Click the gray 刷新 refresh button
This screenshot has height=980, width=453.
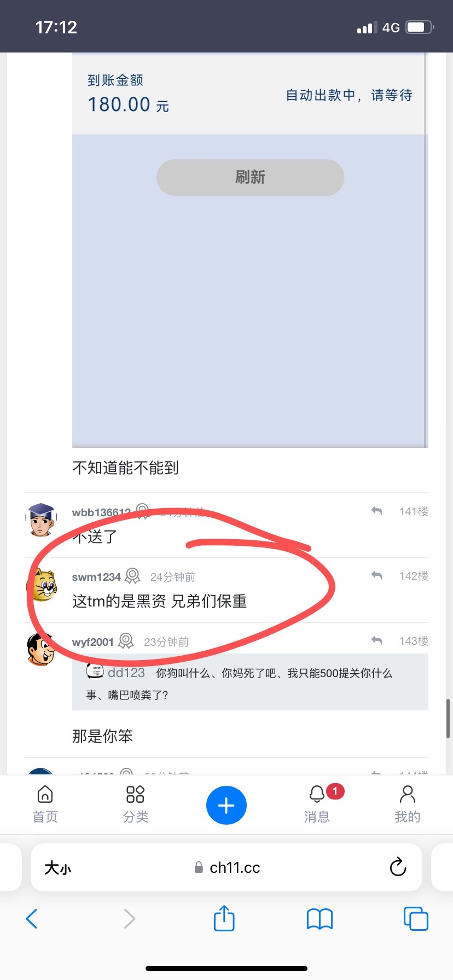(250, 177)
